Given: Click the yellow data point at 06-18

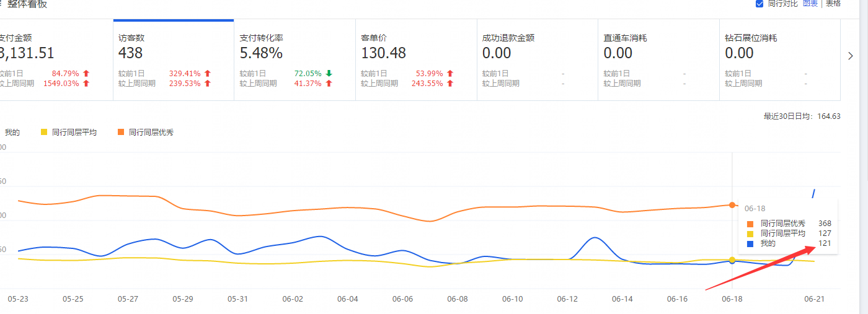Looking at the screenshot, I should [x=732, y=260].
